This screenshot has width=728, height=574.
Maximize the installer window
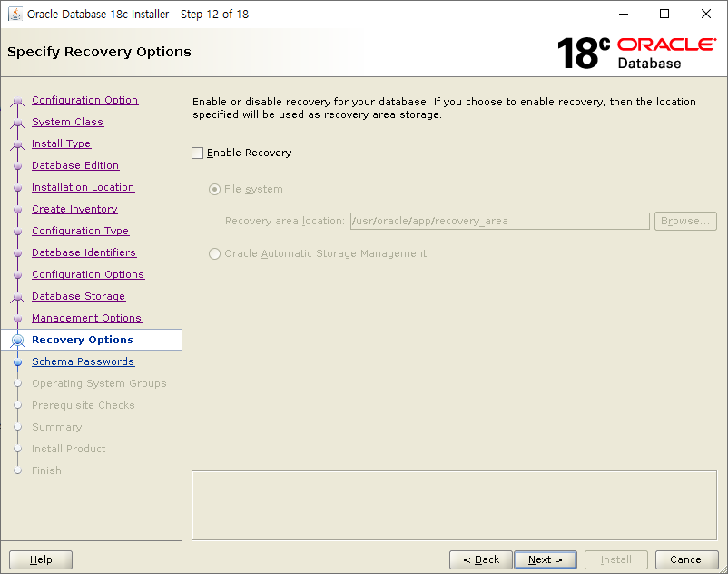pos(664,14)
